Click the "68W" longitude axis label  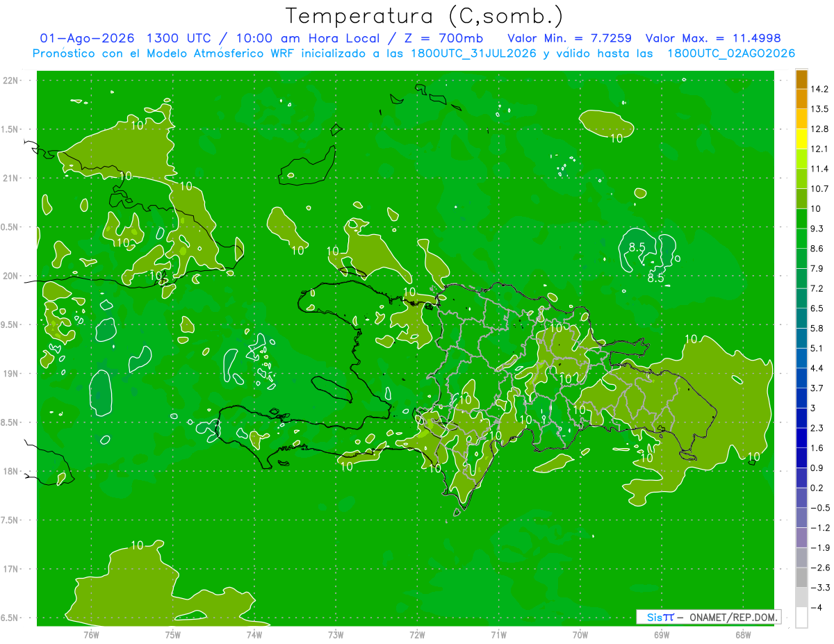(x=743, y=635)
